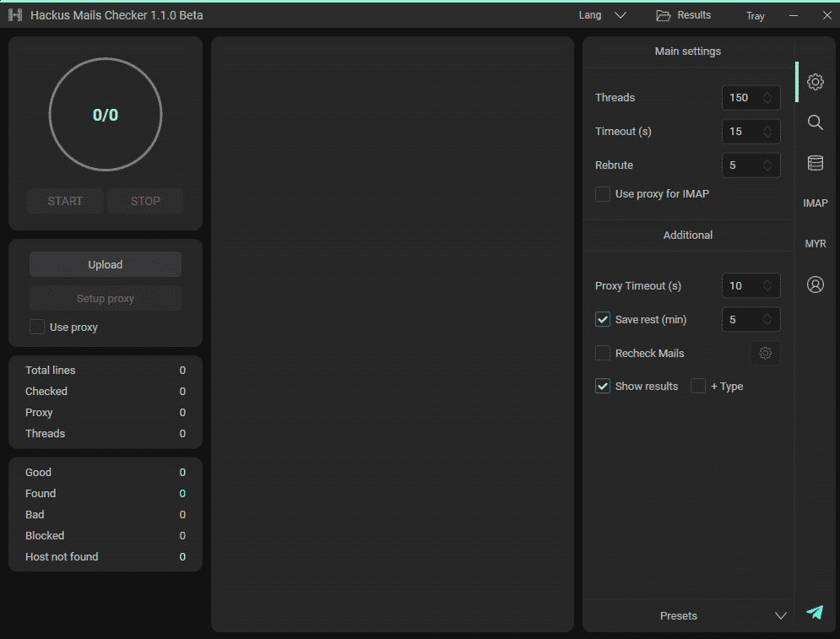Expand the Presets panel chevron
This screenshot has height=639, width=840.
[x=781, y=616]
